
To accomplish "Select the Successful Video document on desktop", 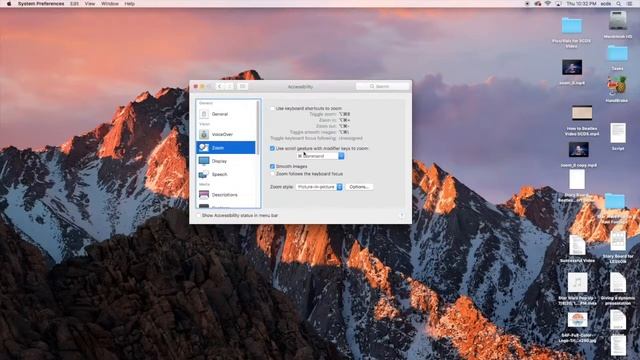I will pyautogui.click(x=577, y=245).
